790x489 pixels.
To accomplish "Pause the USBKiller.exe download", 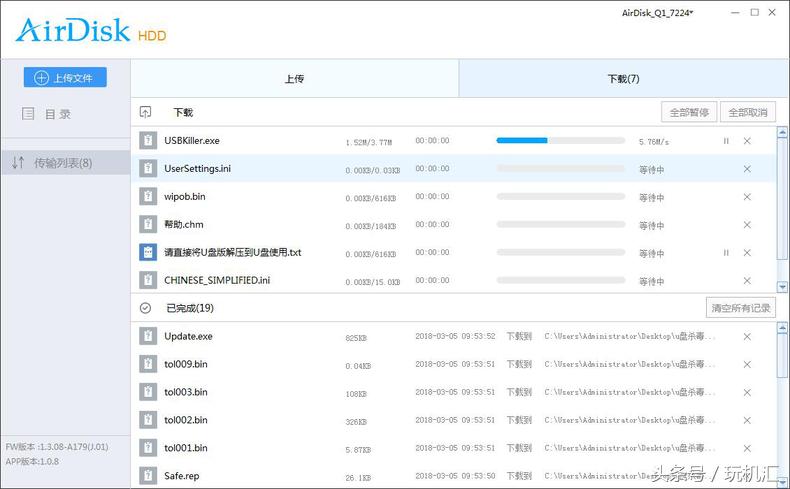I will click(726, 141).
